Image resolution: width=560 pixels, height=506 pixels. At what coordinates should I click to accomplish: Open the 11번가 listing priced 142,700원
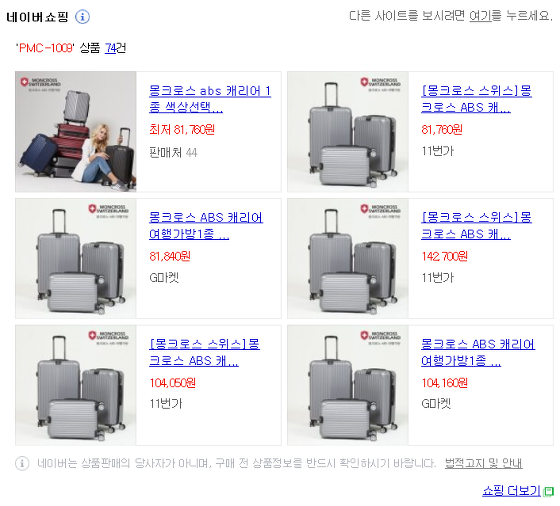click(476, 226)
